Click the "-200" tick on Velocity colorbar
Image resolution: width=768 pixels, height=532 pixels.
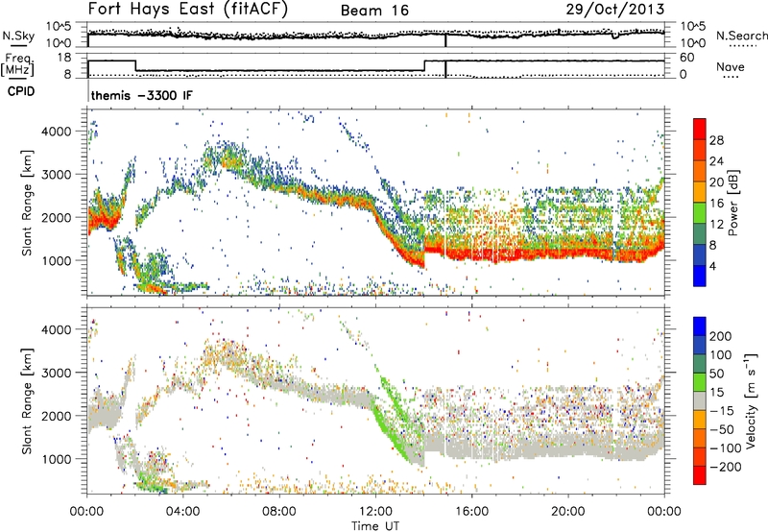[x=726, y=467]
